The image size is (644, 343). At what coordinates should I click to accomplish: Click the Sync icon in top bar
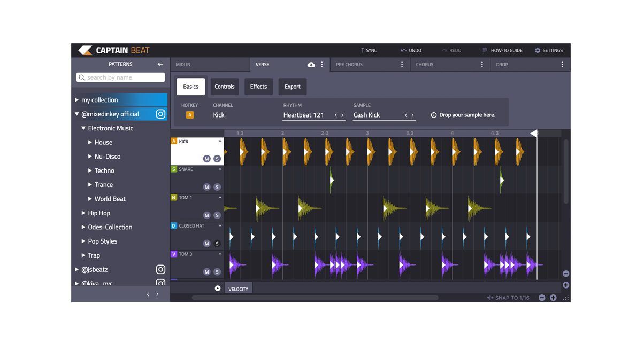tap(362, 50)
